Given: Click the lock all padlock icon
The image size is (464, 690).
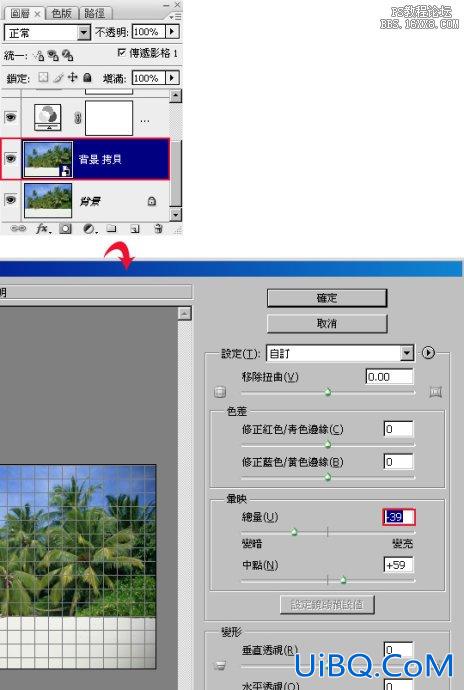Looking at the screenshot, I should click(x=87, y=78).
